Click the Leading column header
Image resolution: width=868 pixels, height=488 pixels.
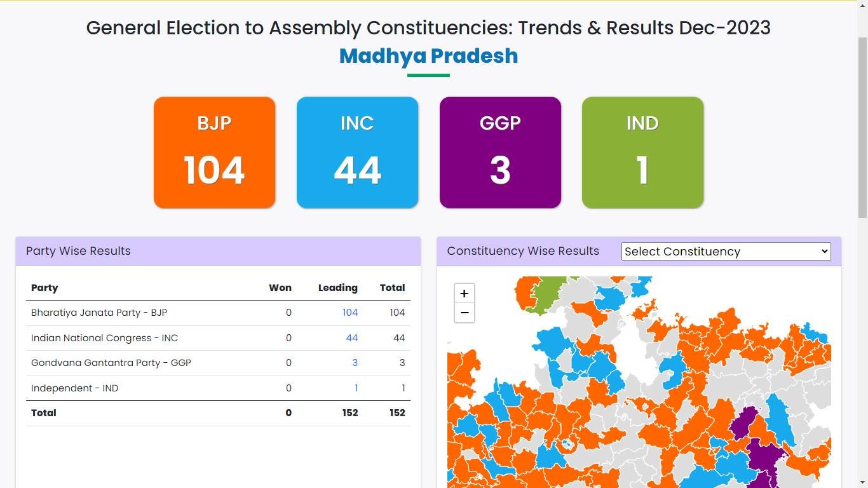tap(337, 288)
